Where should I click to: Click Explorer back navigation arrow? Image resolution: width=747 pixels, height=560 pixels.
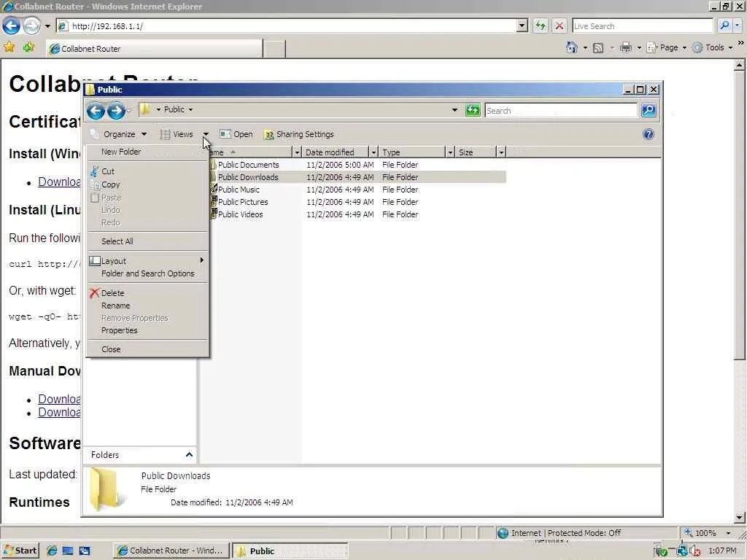[x=96, y=111]
